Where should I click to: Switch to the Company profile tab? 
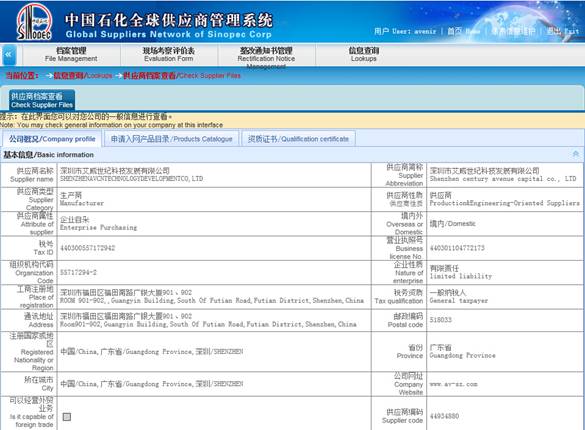click(x=52, y=139)
